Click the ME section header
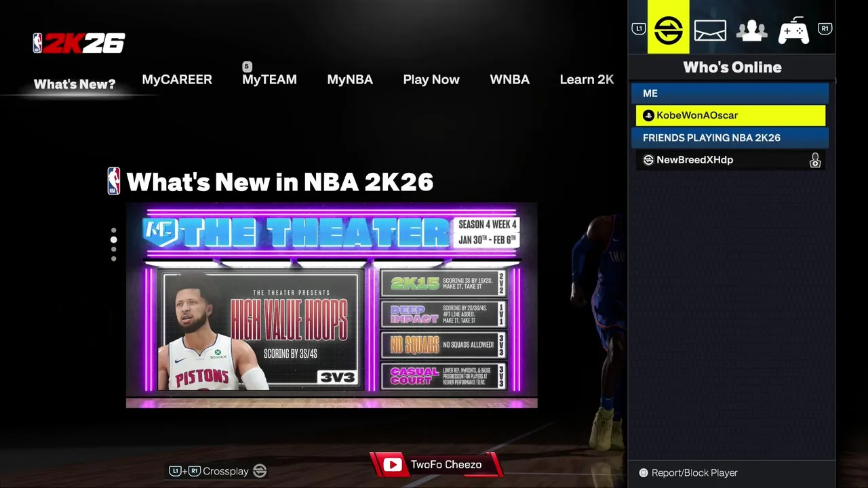The height and width of the screenshot is (488, 868). coord(730,94)
